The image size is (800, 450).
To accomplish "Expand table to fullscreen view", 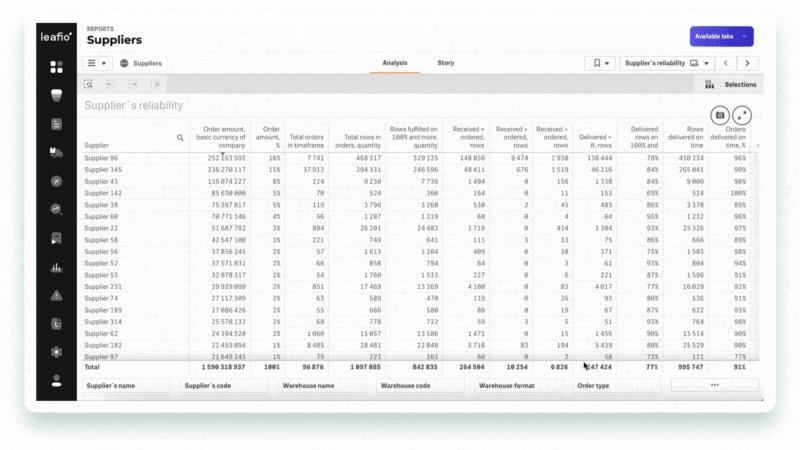I will [743, 116].
